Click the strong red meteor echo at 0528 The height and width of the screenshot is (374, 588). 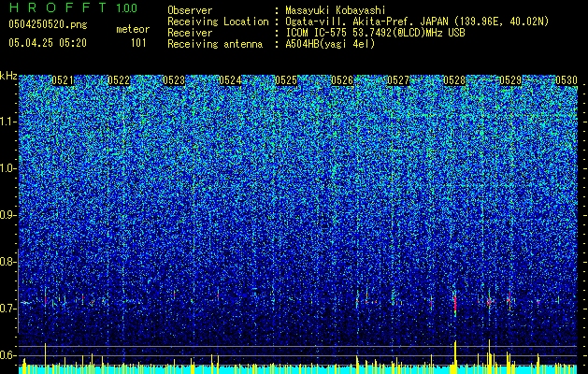[x=455, y=302]
